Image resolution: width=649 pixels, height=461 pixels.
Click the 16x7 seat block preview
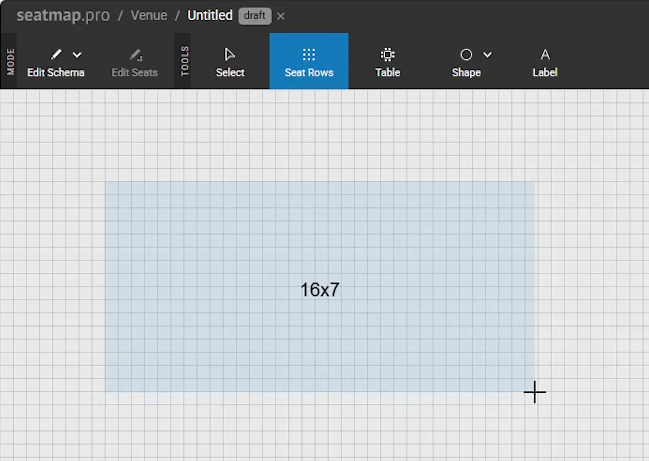(x=320, y=289)
